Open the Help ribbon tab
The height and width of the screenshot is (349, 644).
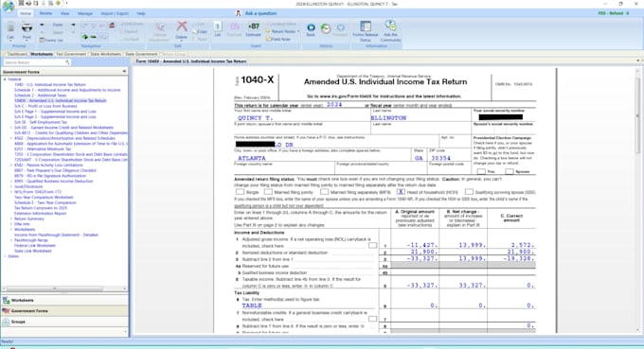[x=141, y=13]
